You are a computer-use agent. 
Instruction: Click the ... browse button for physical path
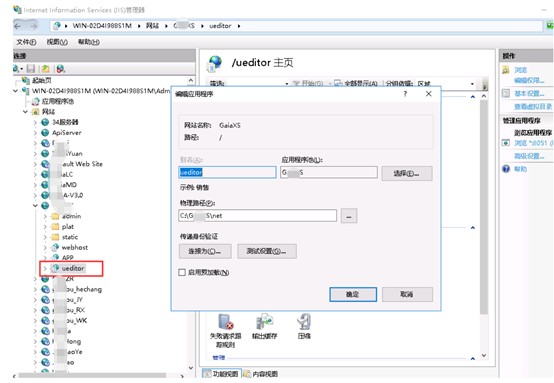[349, 216]
